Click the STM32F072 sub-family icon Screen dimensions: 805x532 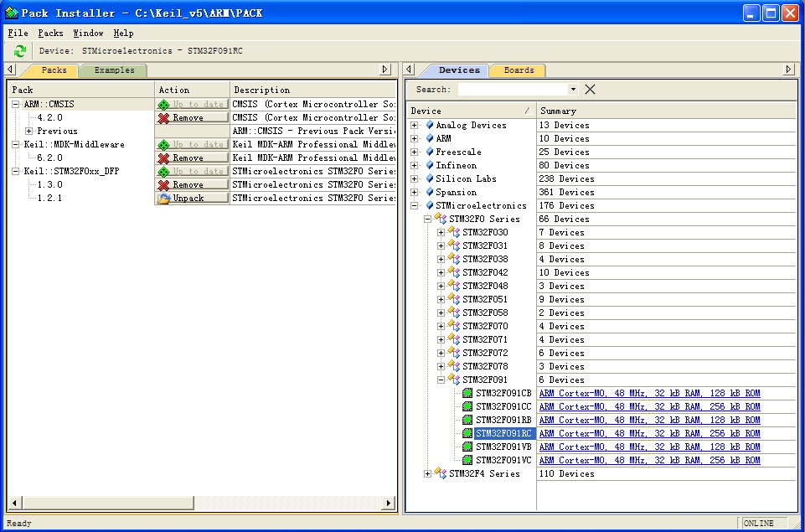click(454, 352)
